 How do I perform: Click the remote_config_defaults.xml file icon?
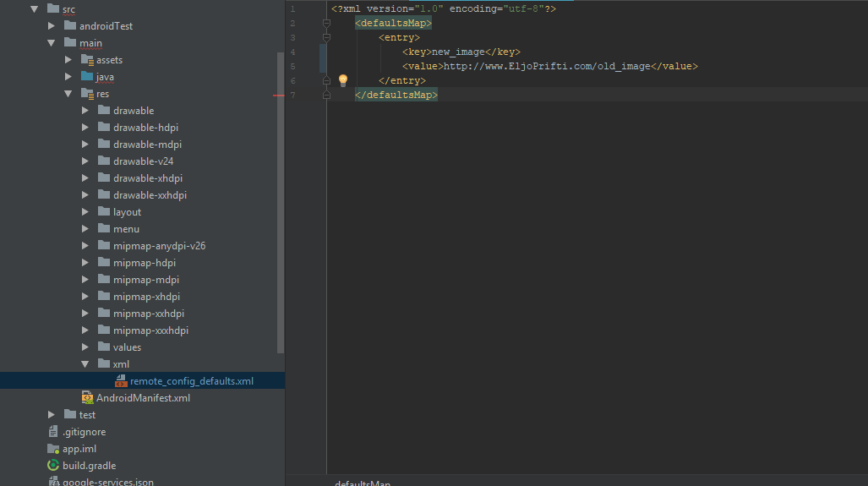121,381
